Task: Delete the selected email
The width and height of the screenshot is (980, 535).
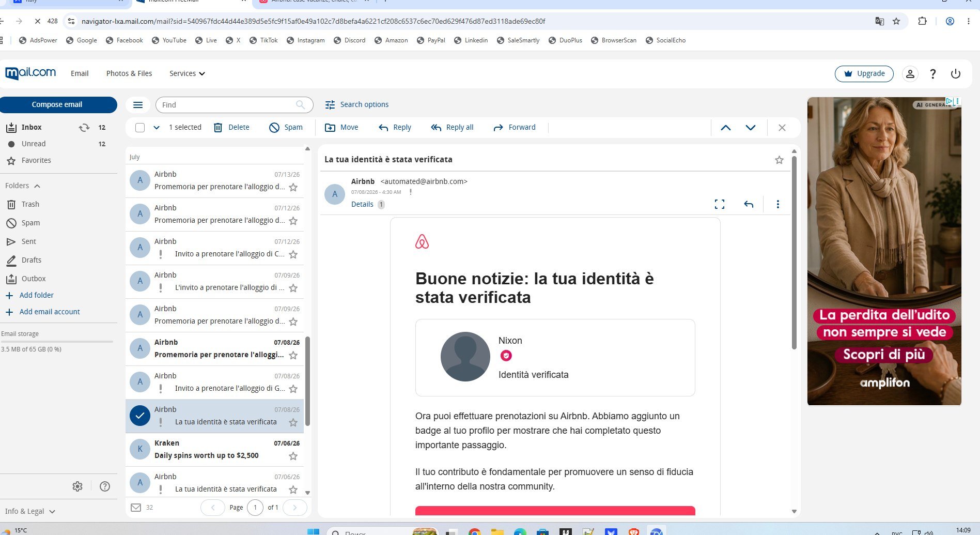Action: point(231,128)
